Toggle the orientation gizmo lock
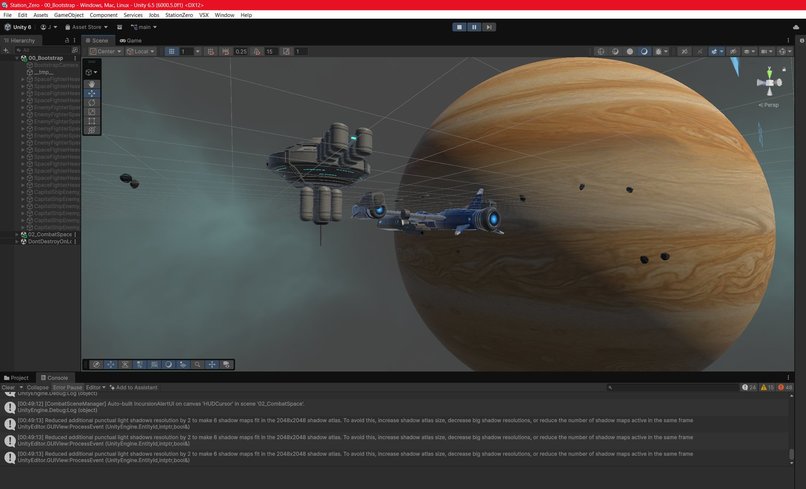 [784, 68]
